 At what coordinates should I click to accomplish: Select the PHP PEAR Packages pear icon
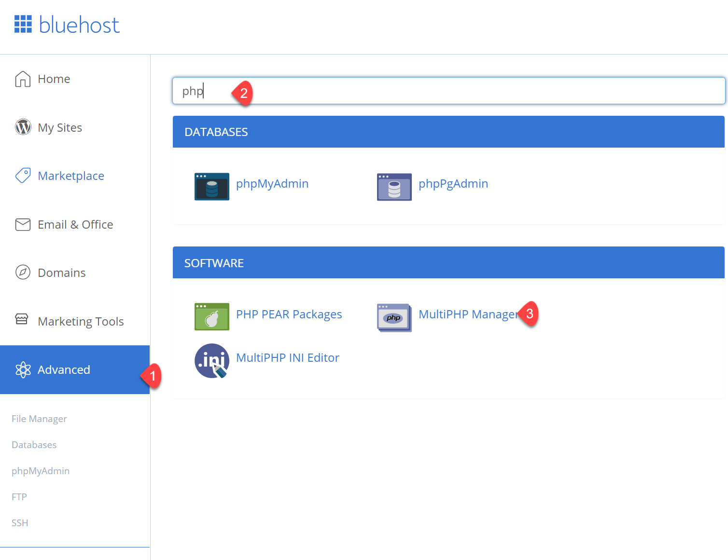211,316
